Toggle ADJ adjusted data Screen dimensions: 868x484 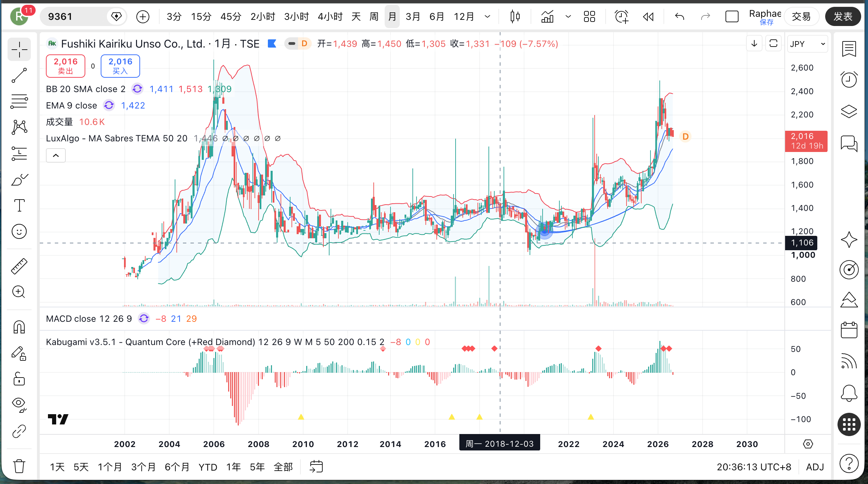[x=815, y=467]
